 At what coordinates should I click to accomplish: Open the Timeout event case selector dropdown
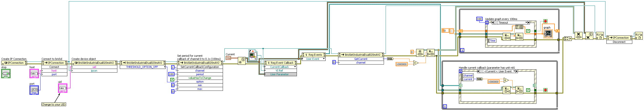coord(526,23)
